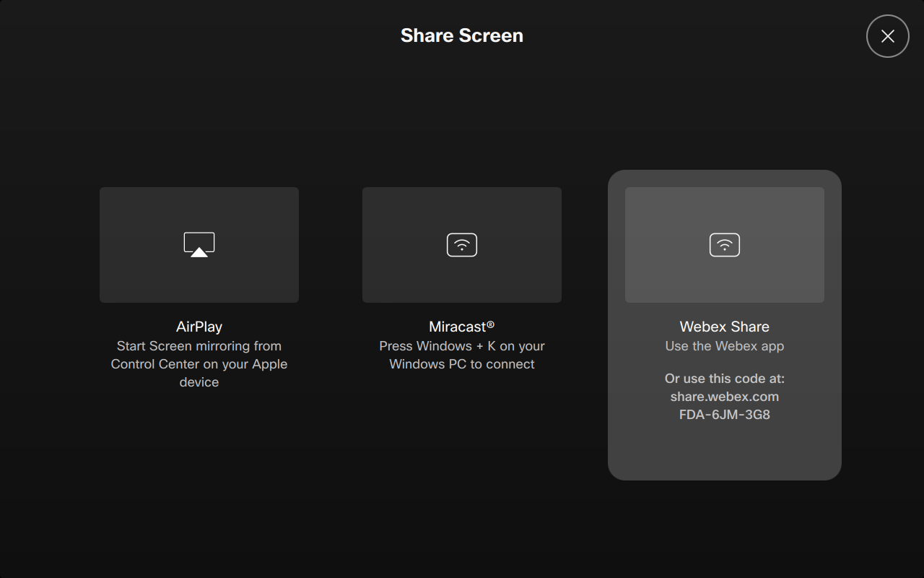This screenshot has width=924, height=578.
Task: Click the "Start Screen mirroring" AirPlay description
Action: coord(199,364)
